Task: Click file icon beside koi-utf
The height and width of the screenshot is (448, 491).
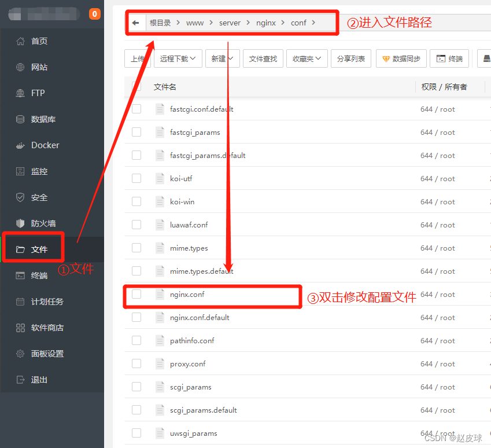Action: 160,178
